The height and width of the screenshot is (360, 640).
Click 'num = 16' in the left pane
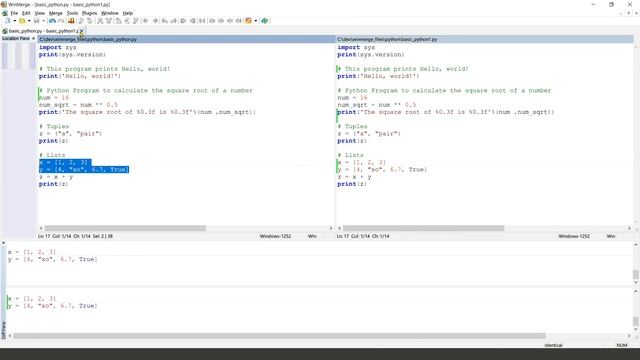click(x=54, y=98)
